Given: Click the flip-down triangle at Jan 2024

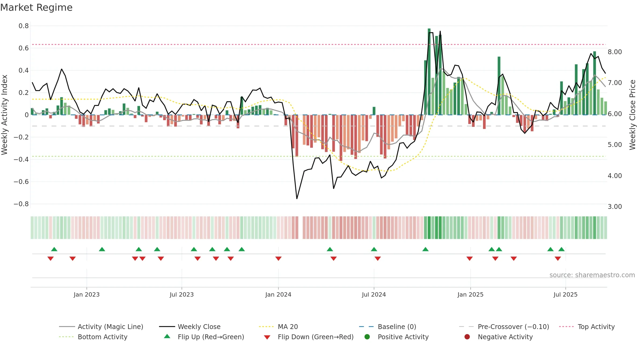Looking at the screenshot, I should click(x=278, y=258).
